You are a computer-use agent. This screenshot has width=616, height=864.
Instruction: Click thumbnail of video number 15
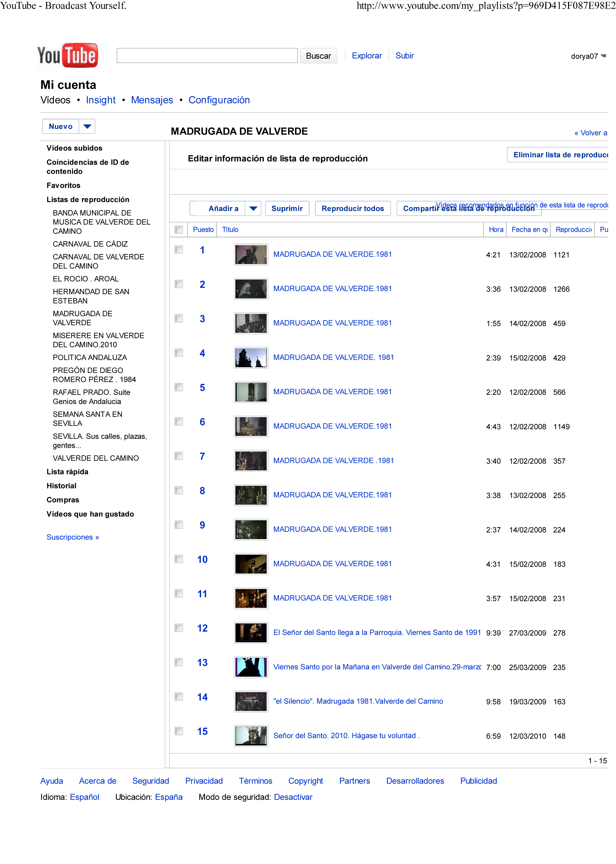pos(251,735)
